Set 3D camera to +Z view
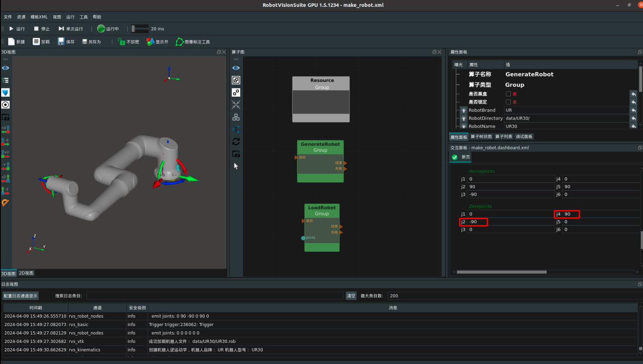Viewport: 643px width, 364px height. pyautogui.click(x=6, y=178)
